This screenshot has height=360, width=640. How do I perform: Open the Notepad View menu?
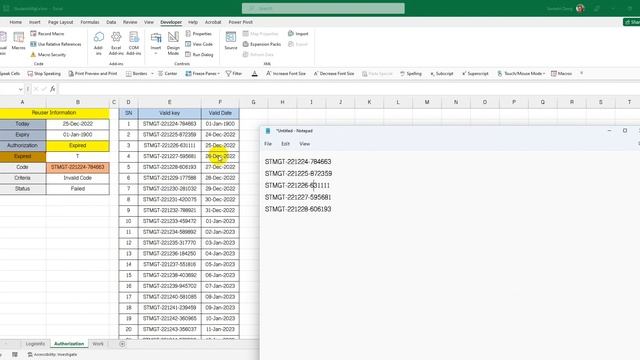click(x=304, y=144)
